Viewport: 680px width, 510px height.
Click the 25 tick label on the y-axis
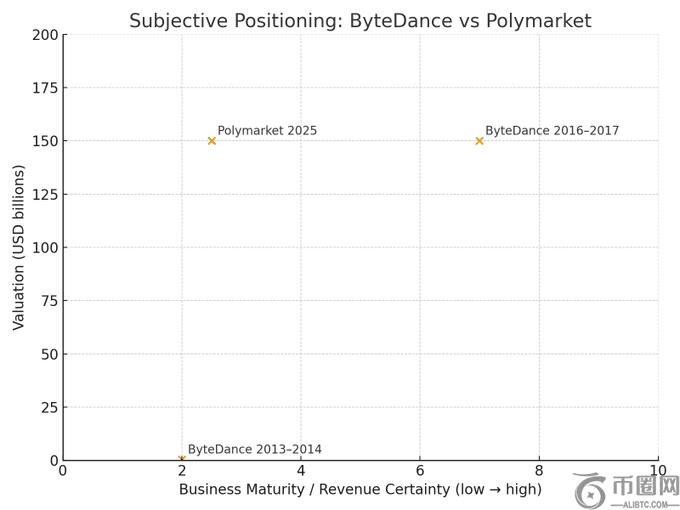click(x=49, y=407)
